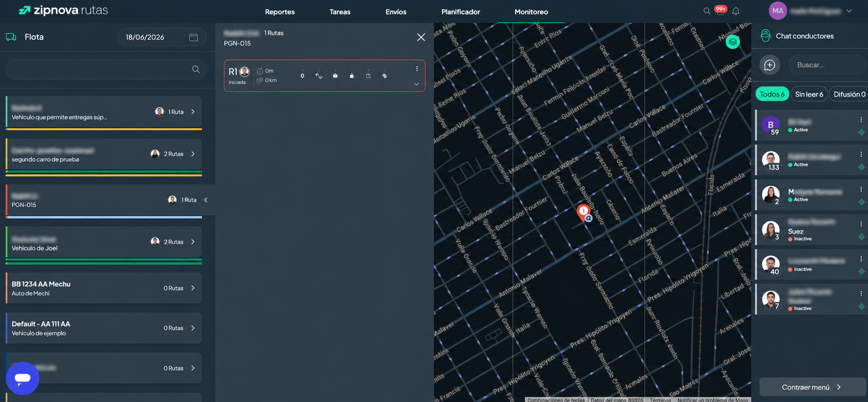Screen dimensions: 868x402
Task: Collapse the PGN-015 vehicle chevron
Action: (x=206, y=200)
